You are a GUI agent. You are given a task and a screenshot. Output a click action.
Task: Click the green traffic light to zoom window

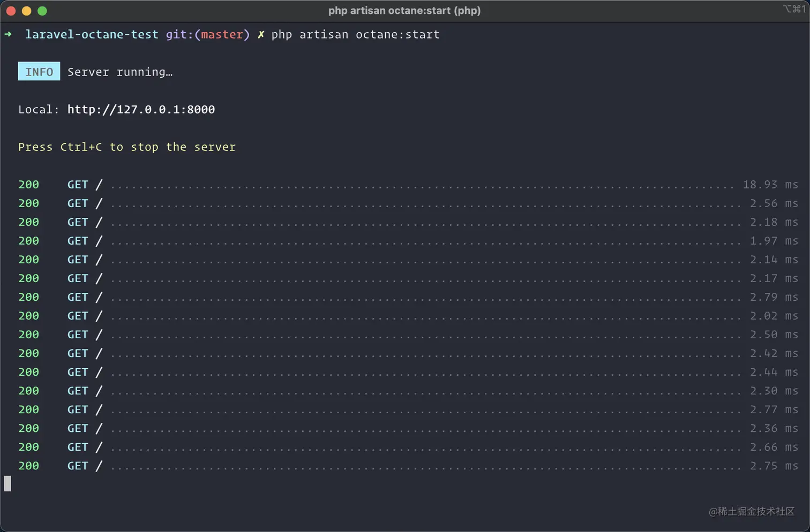(42, 10)
